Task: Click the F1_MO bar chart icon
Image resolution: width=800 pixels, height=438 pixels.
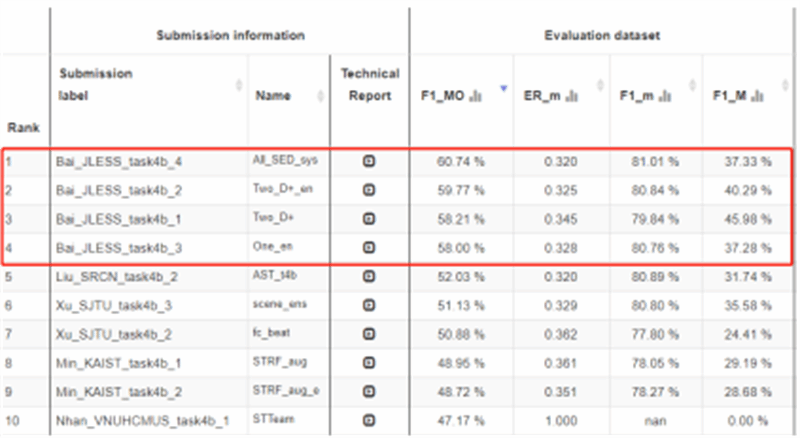Action: pos(476,96)
